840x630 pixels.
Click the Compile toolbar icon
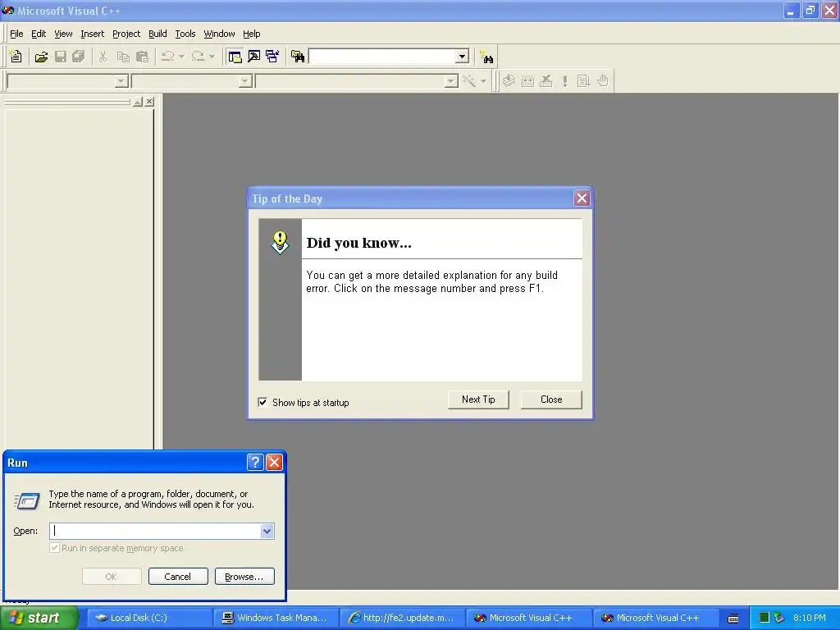click(509, 81)
